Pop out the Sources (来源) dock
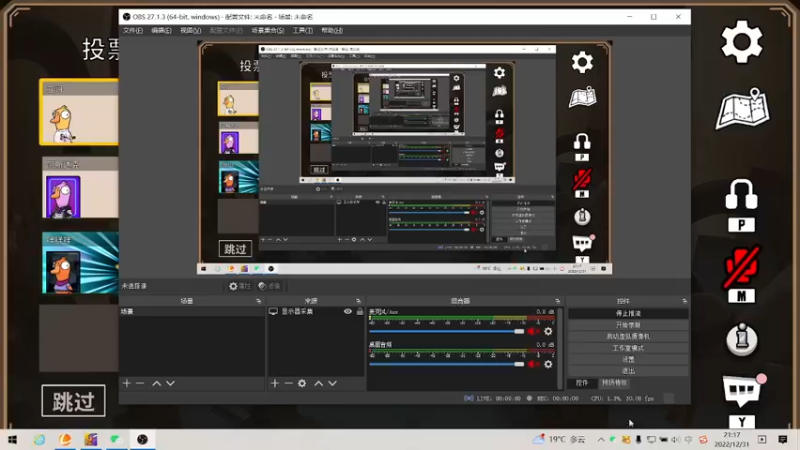 pos(358,301)
